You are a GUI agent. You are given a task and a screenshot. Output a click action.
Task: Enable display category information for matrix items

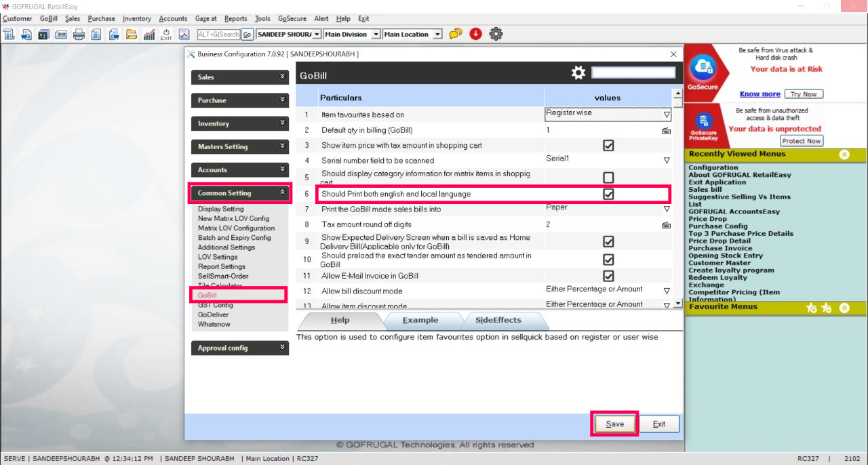608,178
